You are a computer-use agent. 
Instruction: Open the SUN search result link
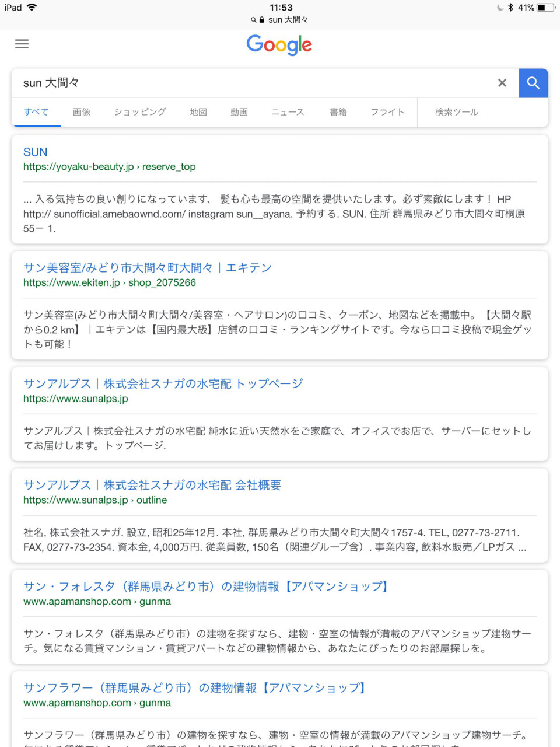[35, 152]
